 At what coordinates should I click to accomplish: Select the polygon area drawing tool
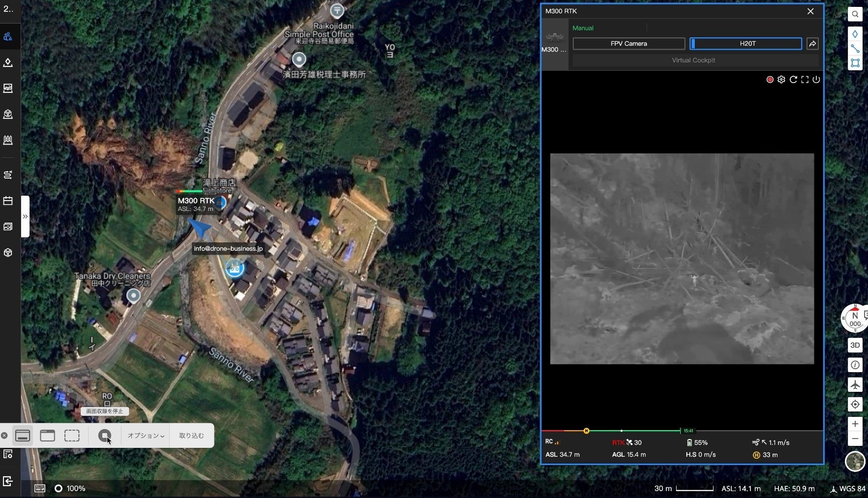[x=855, y=63]
